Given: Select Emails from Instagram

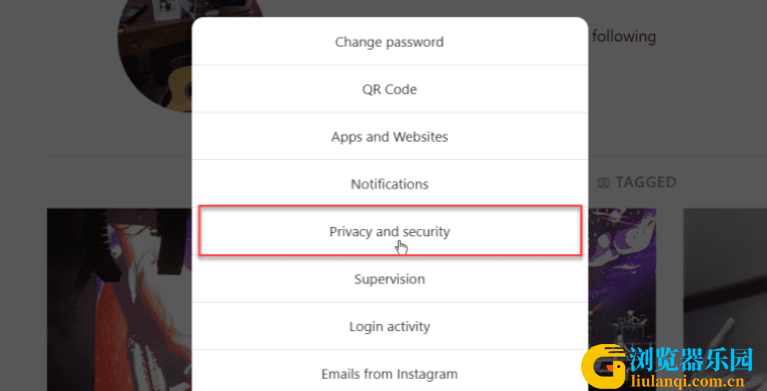Looking at the screenshot, I should point(389,374).
